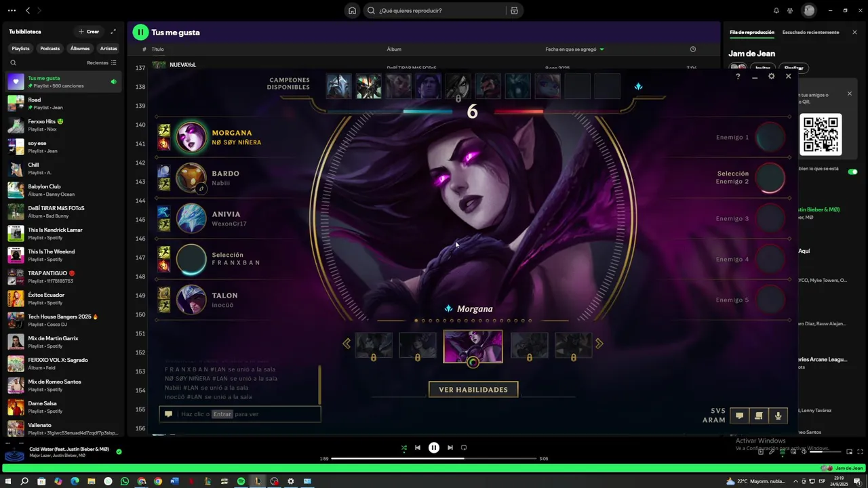Expand Tu biblioteca panel
The height and width of the screenshot is (488, 868).
pos(113,31)
